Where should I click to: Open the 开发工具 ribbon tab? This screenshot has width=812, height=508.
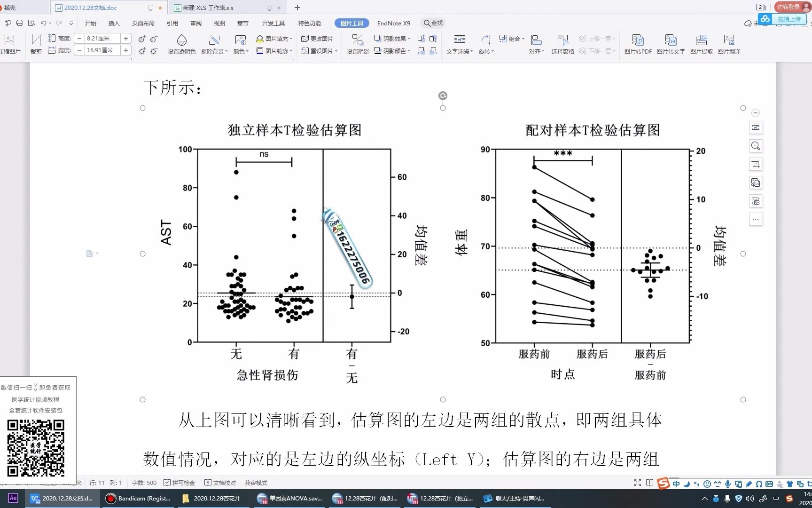[273, 23]
